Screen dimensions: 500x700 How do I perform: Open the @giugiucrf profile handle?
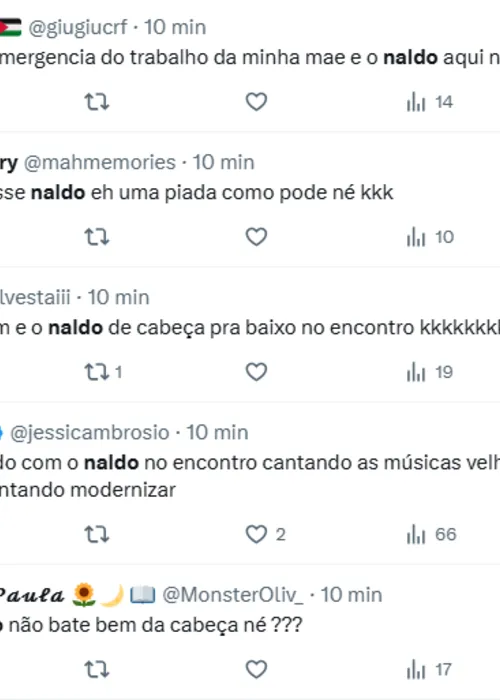point(78,27)
